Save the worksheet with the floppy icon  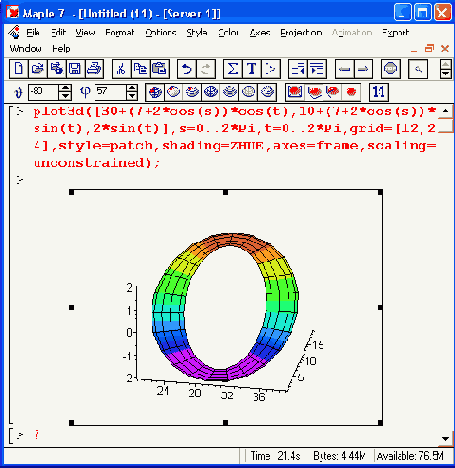click(x=75, y=69)
